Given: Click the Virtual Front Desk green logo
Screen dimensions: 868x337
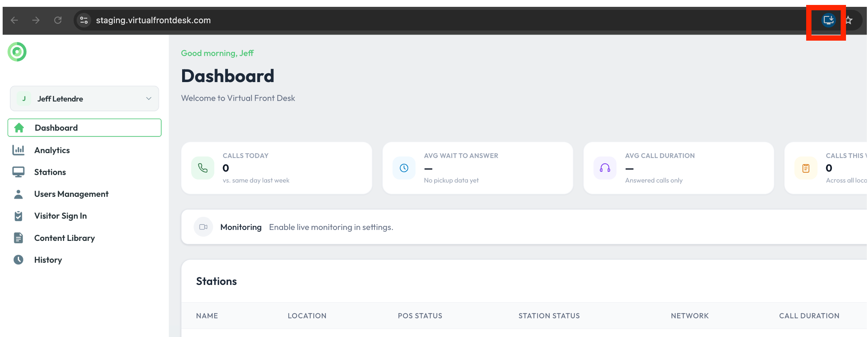Looking at the screenshot, I should [17, 52].
